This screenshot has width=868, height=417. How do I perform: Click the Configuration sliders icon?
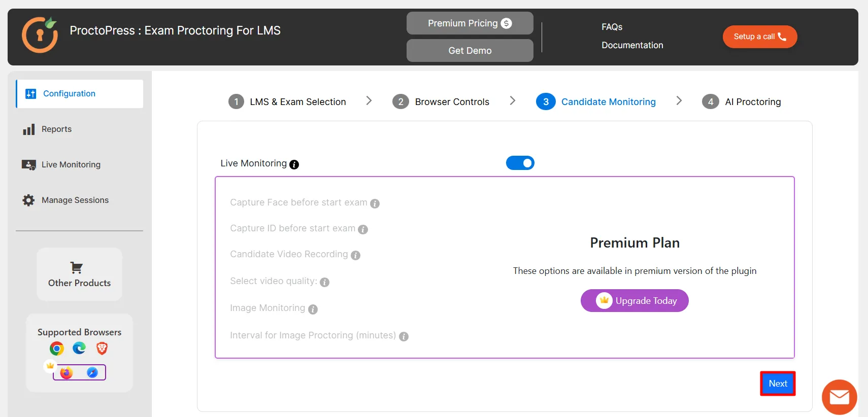[x=31, y=94]
